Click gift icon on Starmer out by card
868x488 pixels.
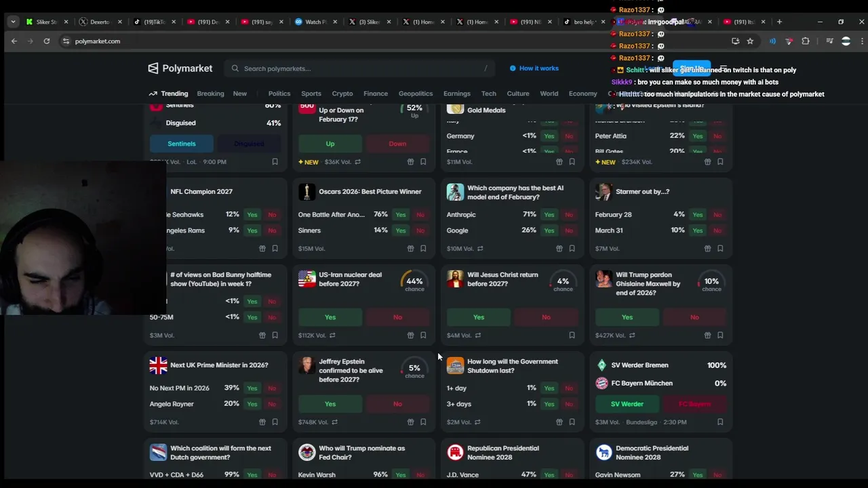(x=707, y=249)
